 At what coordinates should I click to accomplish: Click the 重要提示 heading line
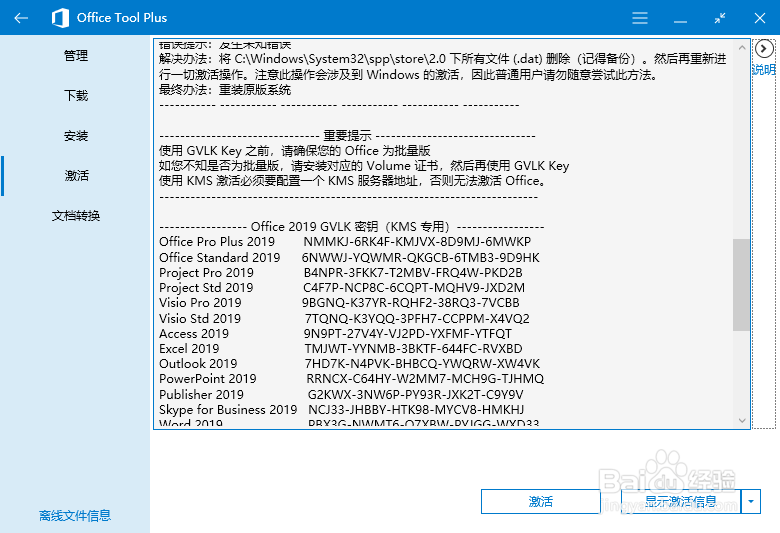(347, 136)
